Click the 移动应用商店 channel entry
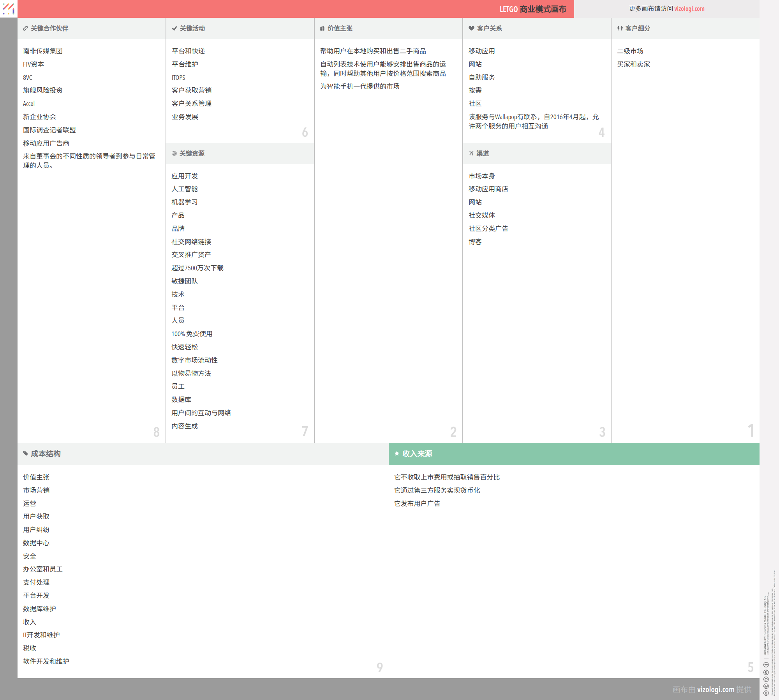This screenshot has height=700, width=779. coord(488,189)
